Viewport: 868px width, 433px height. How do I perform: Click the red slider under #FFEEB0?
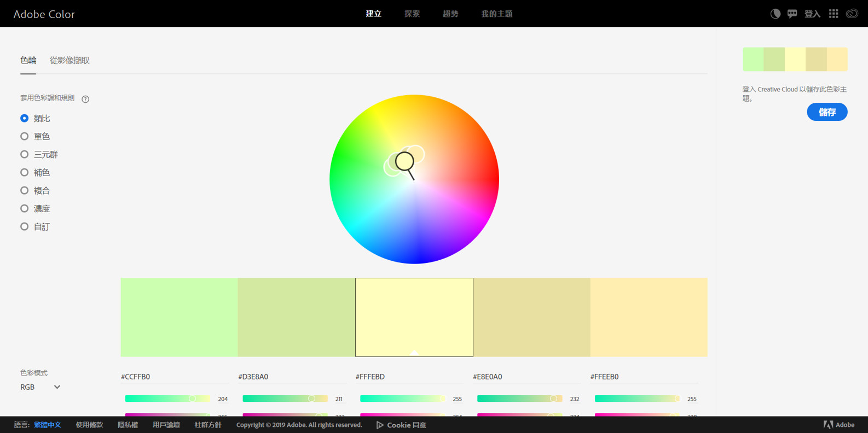point(637,399)
